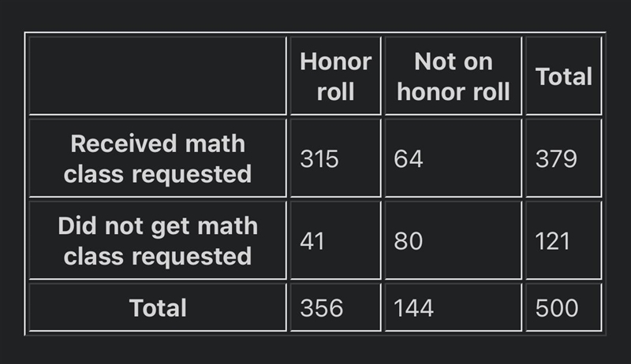631x364 pixels.
Task: Select the grand total cell 500
Action: click(x=563, y=308)
